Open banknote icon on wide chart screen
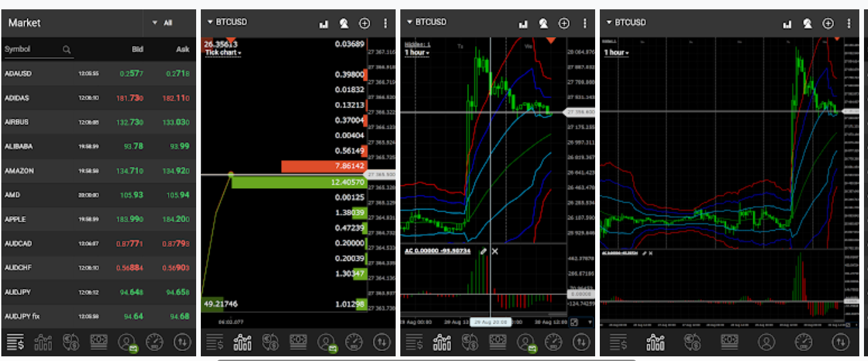The width and height of the screenshot is (868, 361). 729,342
